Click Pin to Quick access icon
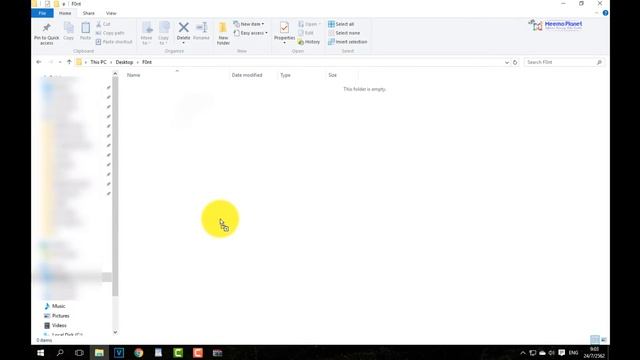Image resolution: width=640 pixels, height=360 pixels. point(47,28)
